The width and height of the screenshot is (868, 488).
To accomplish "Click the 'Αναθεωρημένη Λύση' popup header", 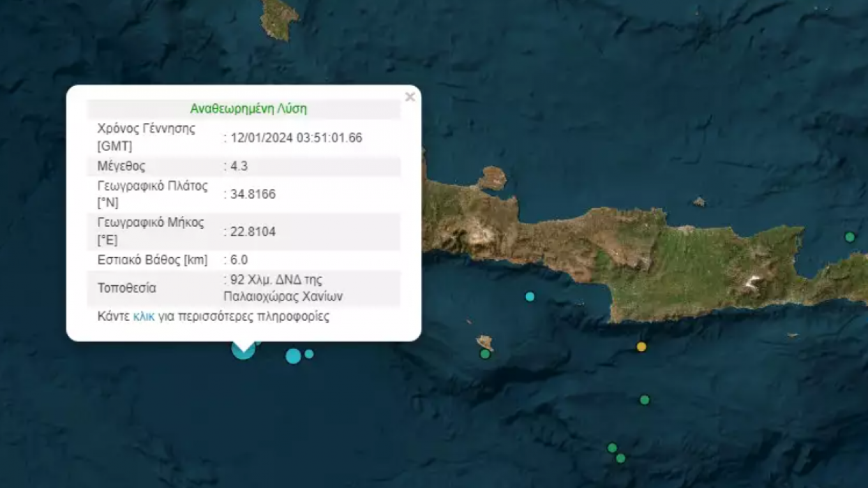I will point(248,108).
